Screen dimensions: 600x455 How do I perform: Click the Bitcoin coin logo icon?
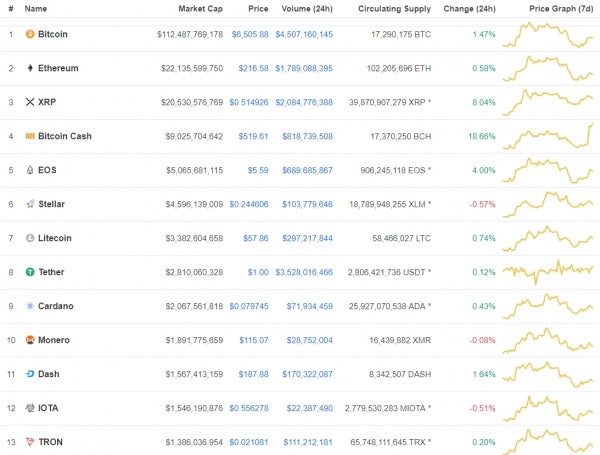[x=30, y=34]
